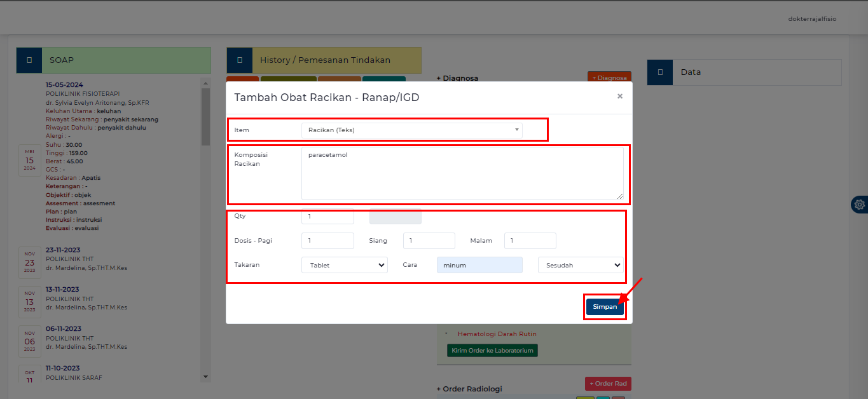Click the Qty input field
The height and width of the screenshot is (399, 868).
[x=327, y=217]
